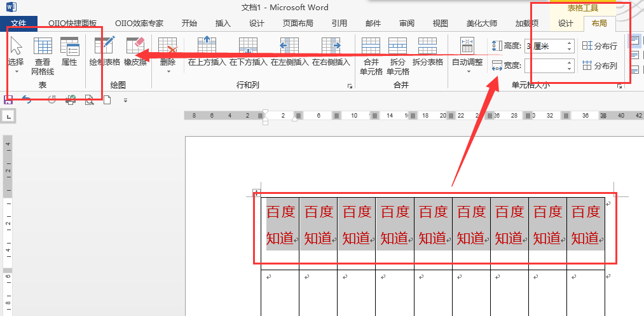Click 在上方插入 (Insert Above)

207,52
